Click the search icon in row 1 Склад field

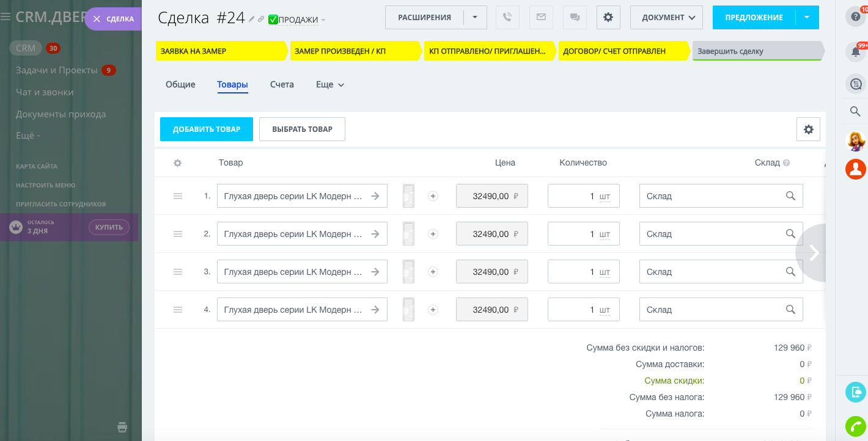790,195
